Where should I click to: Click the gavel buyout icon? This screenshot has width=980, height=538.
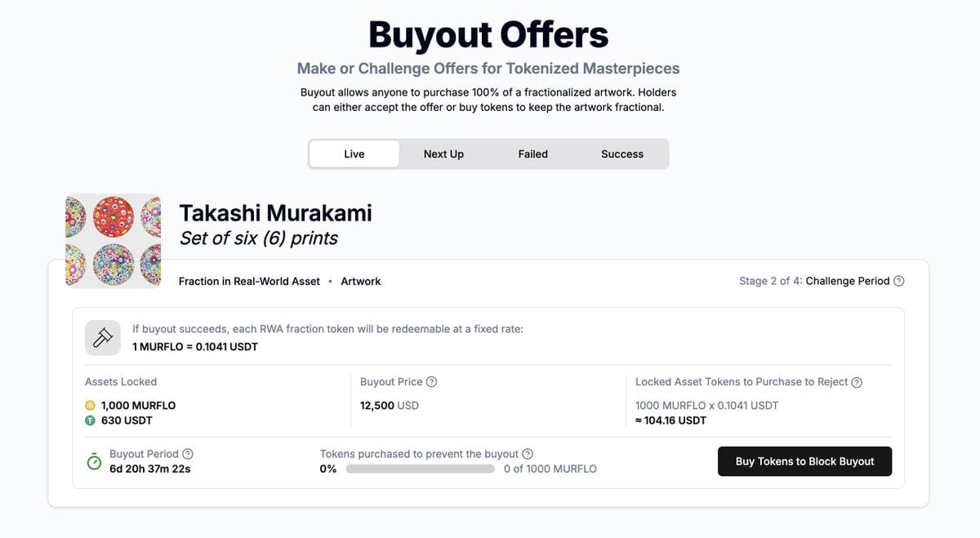click(102, 338)
